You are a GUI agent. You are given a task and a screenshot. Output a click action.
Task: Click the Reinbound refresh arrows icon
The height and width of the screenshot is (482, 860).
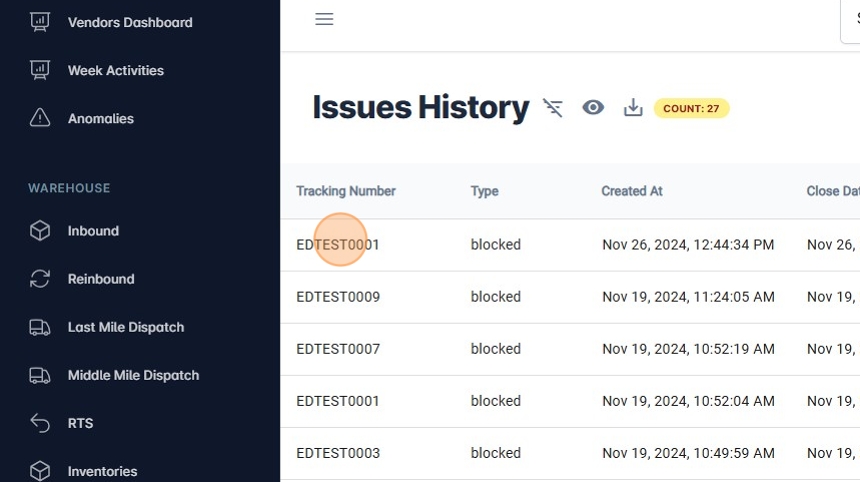pos(40,279)
